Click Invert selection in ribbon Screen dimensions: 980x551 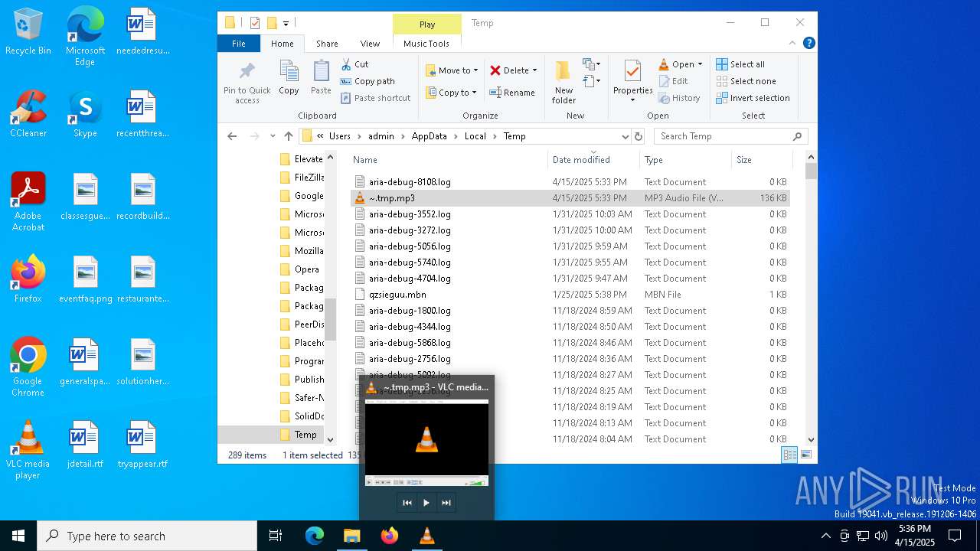click(x=753, y=98)
